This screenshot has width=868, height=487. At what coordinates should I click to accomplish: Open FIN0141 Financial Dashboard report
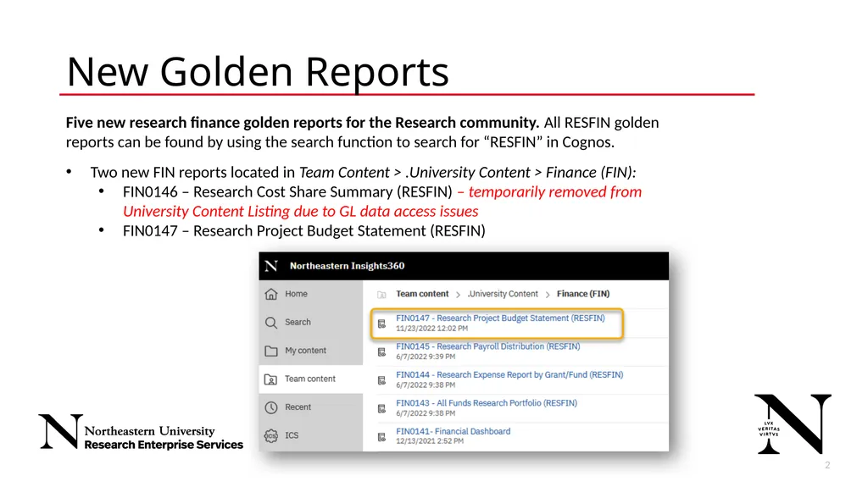(x=453, y=431)
